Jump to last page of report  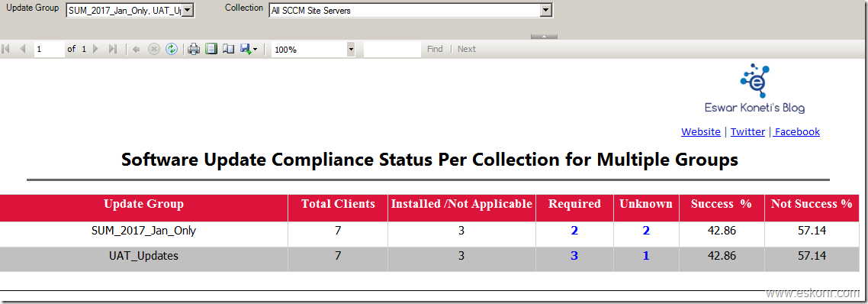coord(113,49)
